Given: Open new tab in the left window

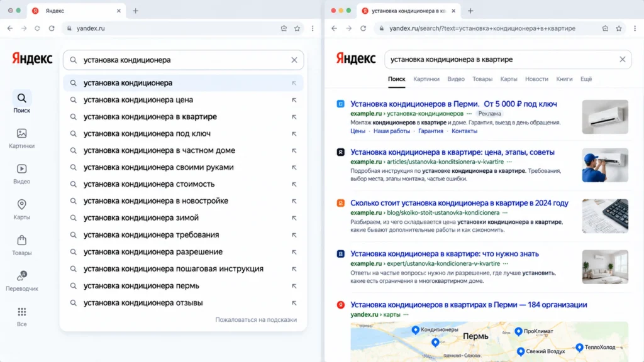Looking at the screenshot, I should pos(136,11).
